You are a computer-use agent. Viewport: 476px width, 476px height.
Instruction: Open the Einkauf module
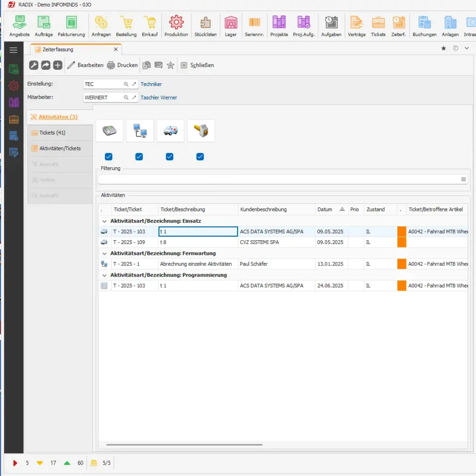[150, 26]
